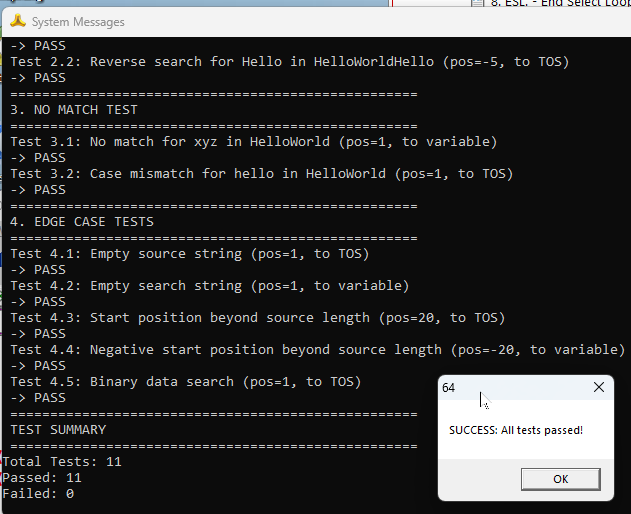The image size is (631, 514).
Task: Click the "3. NO MATCH TEST" heading
Action: click(74, 110)
